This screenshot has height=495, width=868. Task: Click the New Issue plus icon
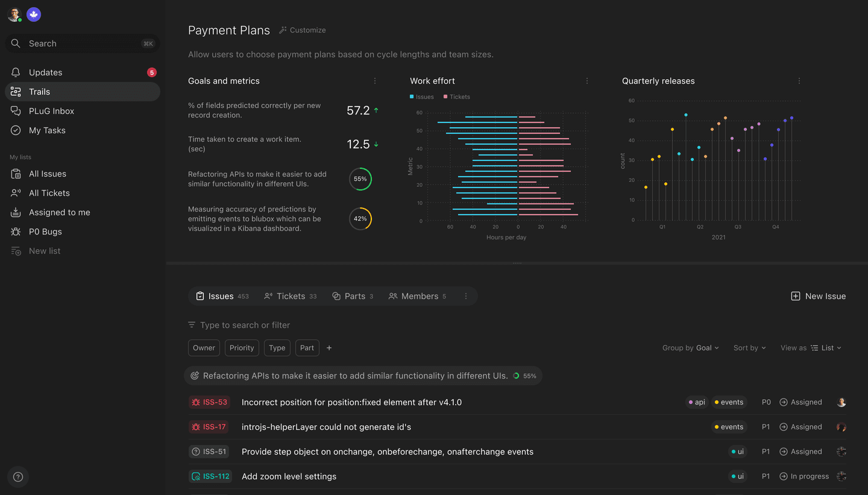coord(796,296)
